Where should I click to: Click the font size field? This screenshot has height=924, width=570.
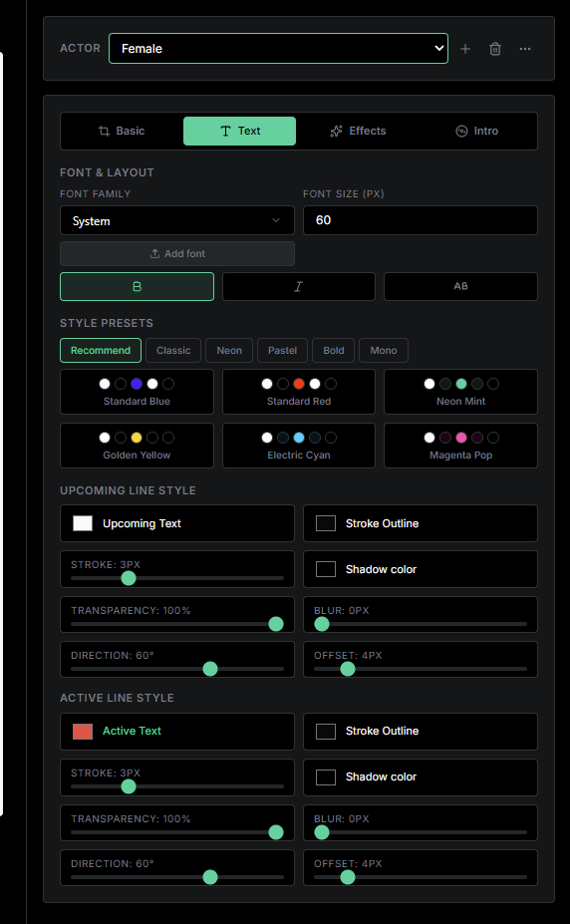(x=421, y=220)
